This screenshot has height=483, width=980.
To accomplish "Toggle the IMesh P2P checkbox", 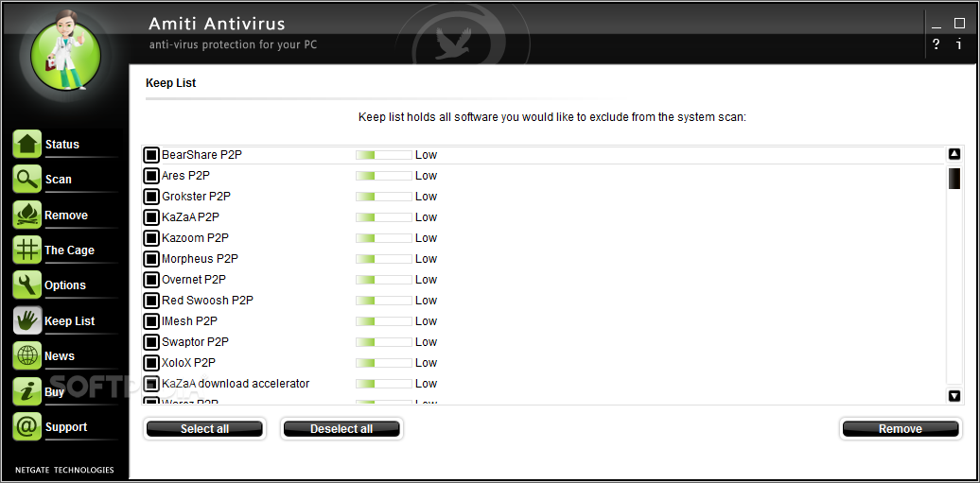I will [x=151, y=321].
